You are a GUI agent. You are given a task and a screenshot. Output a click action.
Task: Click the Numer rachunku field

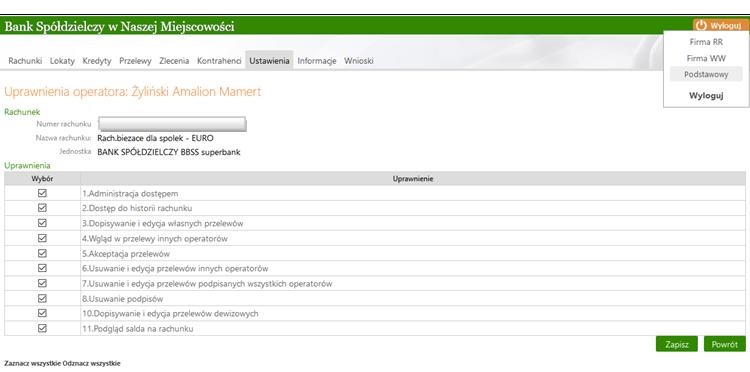(x=172, y=124)
